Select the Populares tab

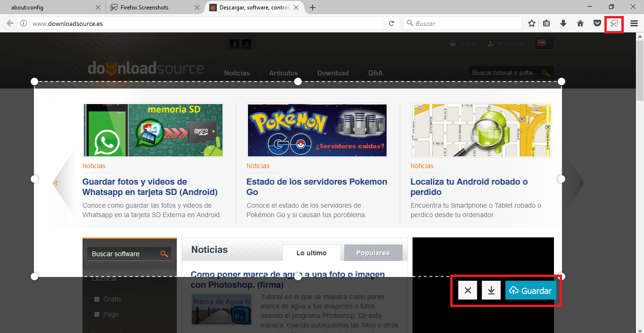(x=373, y=253)
